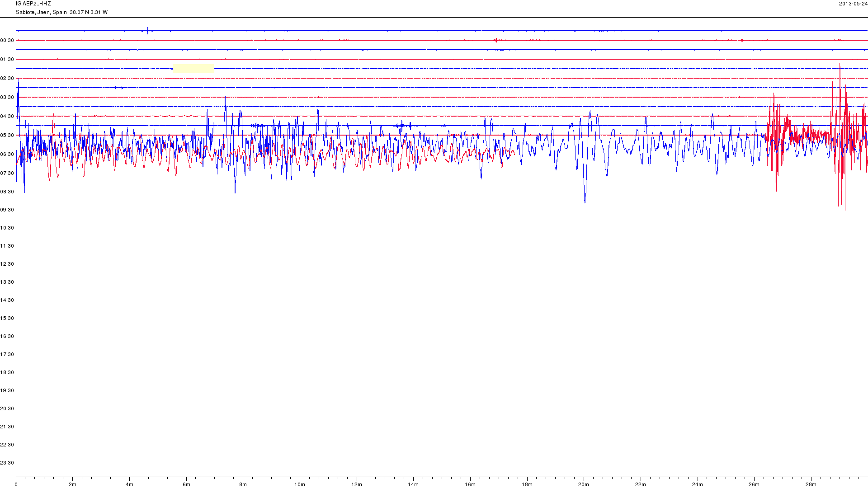Viewport: 868px width, 488px height.
Task: Click the 02:30 time label
Action: (7, 79)
